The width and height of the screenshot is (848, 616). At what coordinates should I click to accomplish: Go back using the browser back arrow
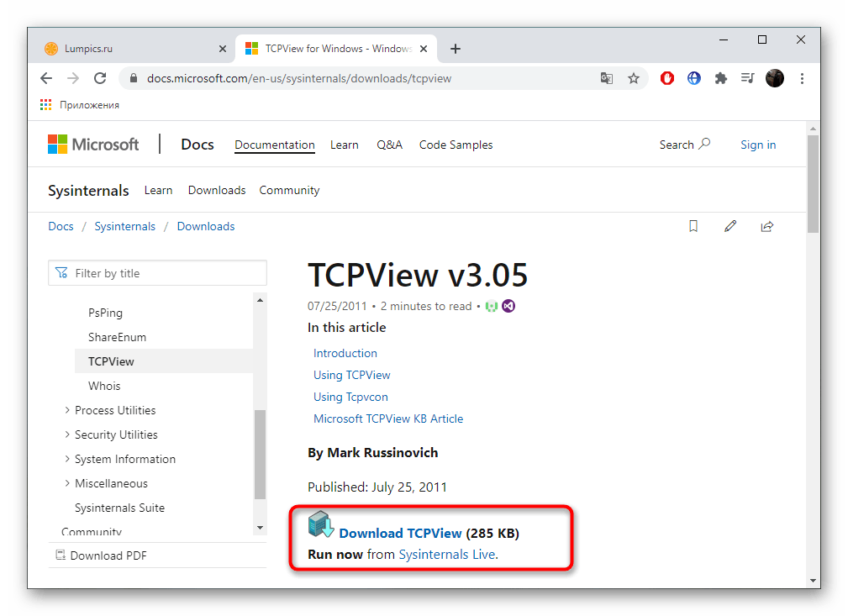[46, 78]
